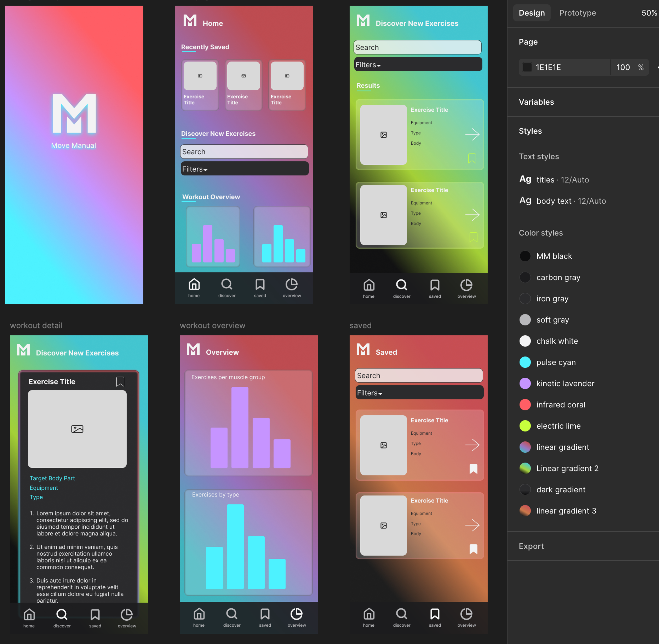Toggle the bookmark on the first saved exercise
Viewport: 659px width, 644px height.
[473, 469]
